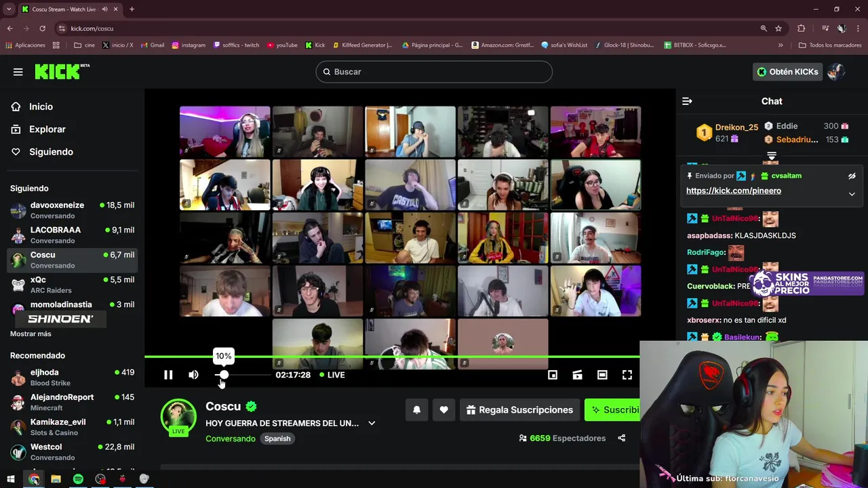Click xbroserx username in chat
Screen dimensions: 868x488
pyautogui.click(x=703, y=320)
